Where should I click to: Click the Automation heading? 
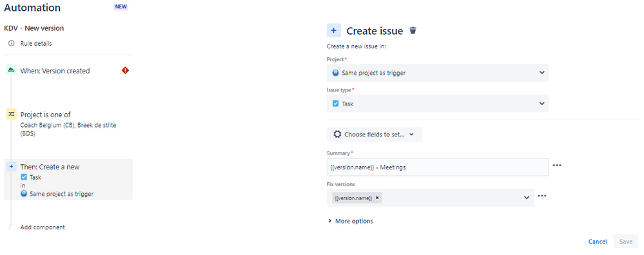[x=32, y=7]
